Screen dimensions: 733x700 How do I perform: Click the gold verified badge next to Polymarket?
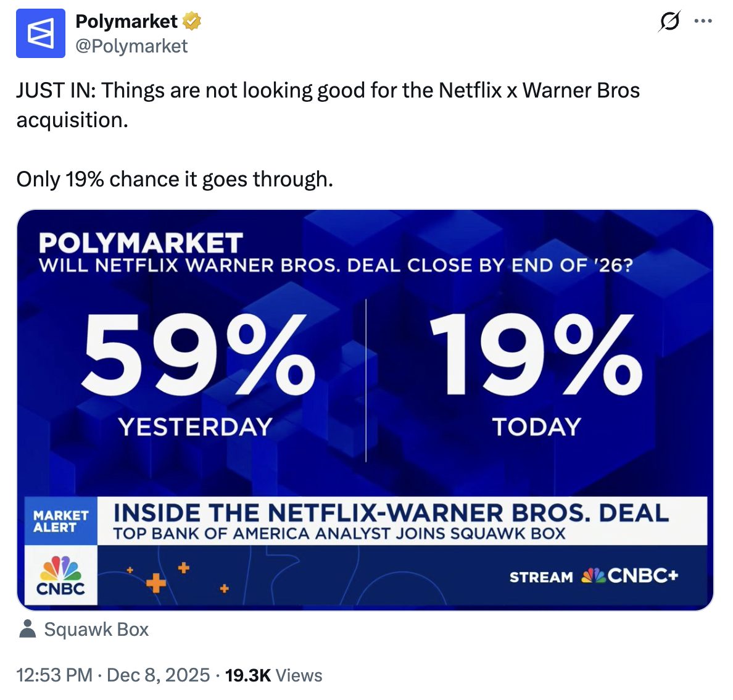point(190,21)
